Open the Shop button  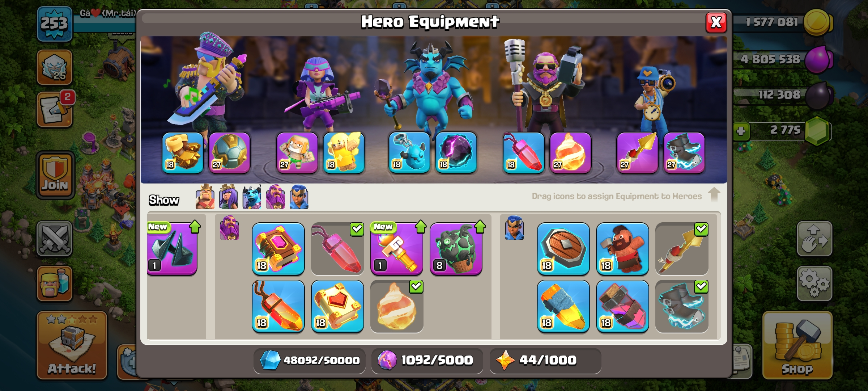797,345
